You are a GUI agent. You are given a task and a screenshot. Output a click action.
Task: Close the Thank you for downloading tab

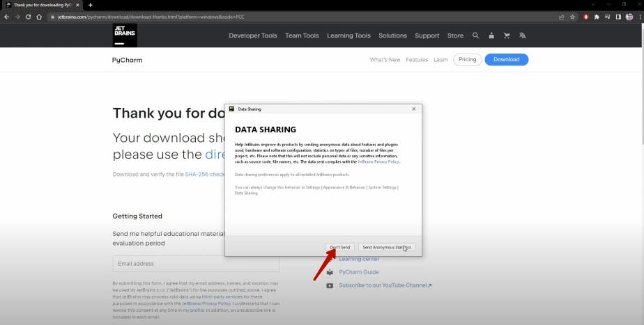click(x=77, y=5)
